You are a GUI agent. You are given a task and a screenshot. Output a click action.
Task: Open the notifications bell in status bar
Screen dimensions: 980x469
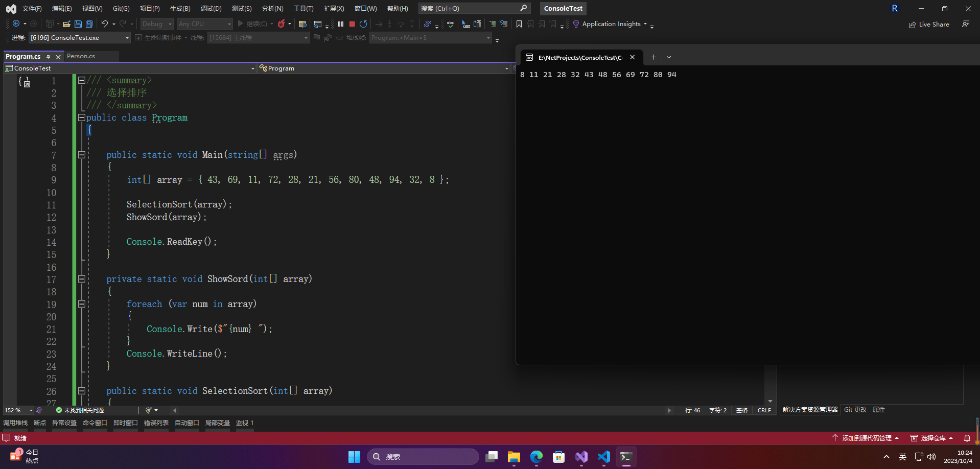tap(967, 438)
